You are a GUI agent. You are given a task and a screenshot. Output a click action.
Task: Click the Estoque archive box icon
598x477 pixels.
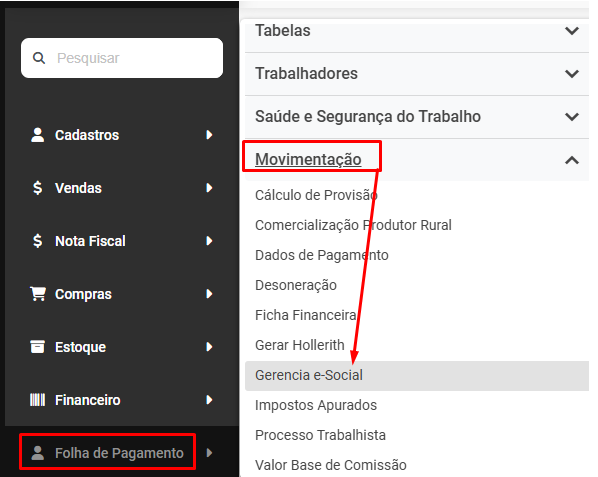click(x=37, y=347)
